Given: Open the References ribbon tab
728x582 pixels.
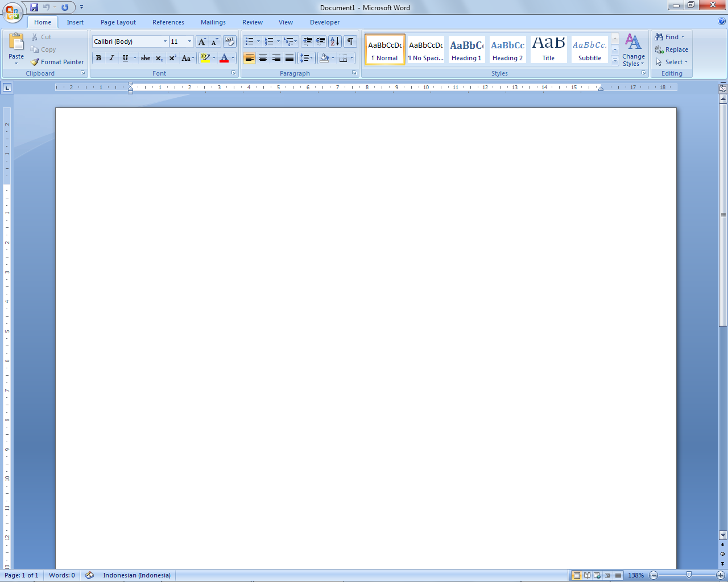Looking at the screenshot, I should coord(168,22).
